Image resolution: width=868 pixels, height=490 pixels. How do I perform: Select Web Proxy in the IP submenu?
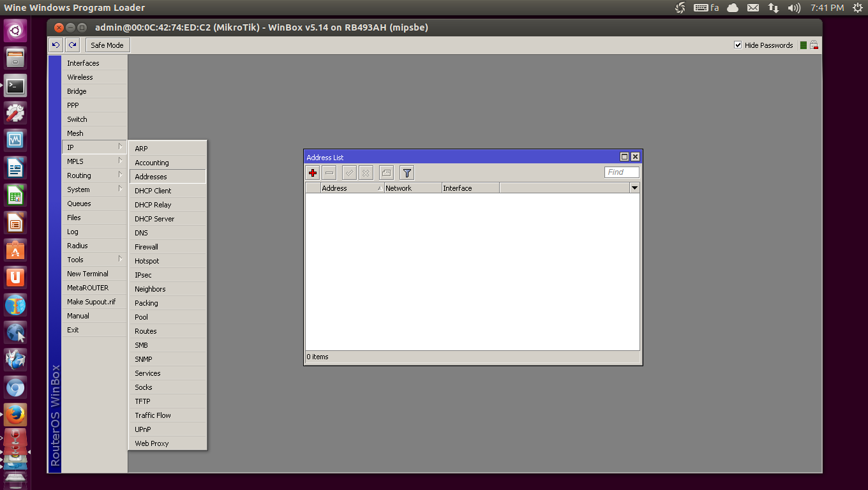click(x=168, y=443)
